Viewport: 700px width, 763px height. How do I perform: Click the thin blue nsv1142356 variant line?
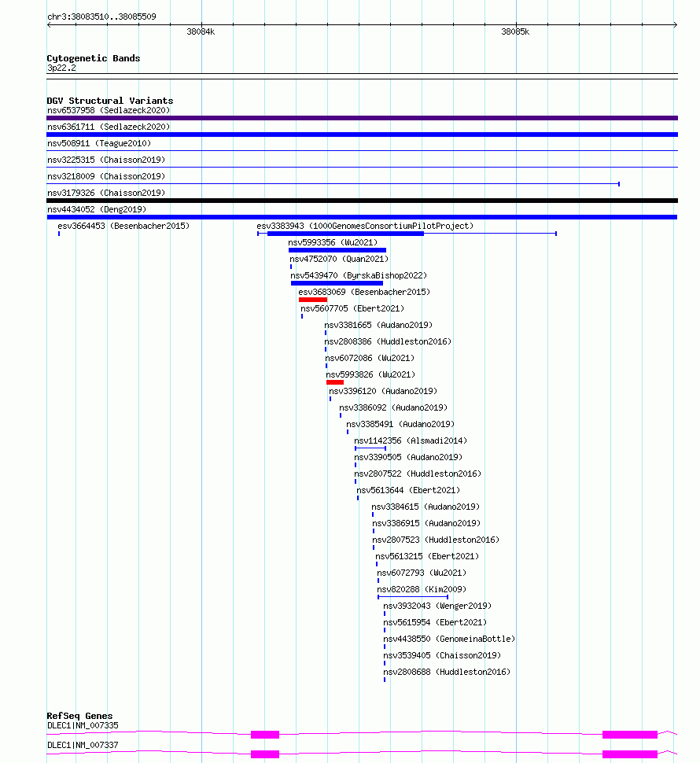point(370,448)
